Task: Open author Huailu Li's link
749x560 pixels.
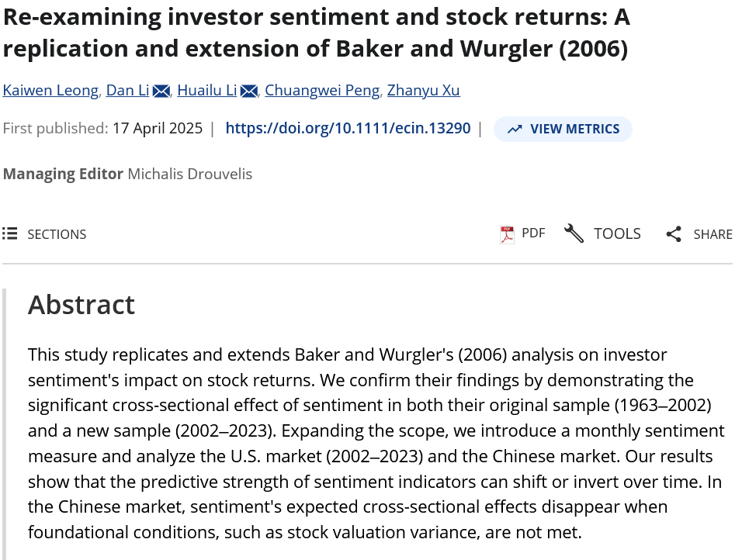Action: pos(206,90)
